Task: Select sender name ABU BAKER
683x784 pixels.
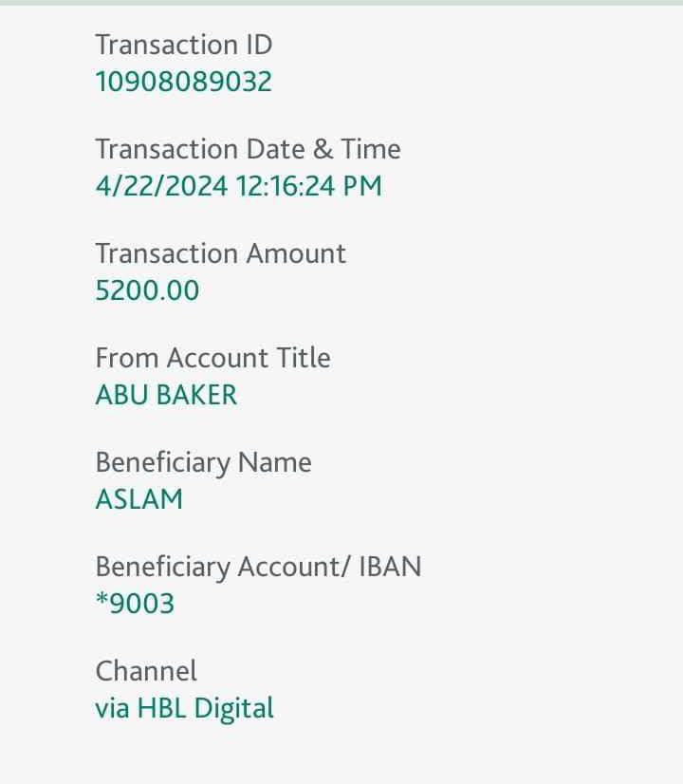Action: tap(166, 395)
